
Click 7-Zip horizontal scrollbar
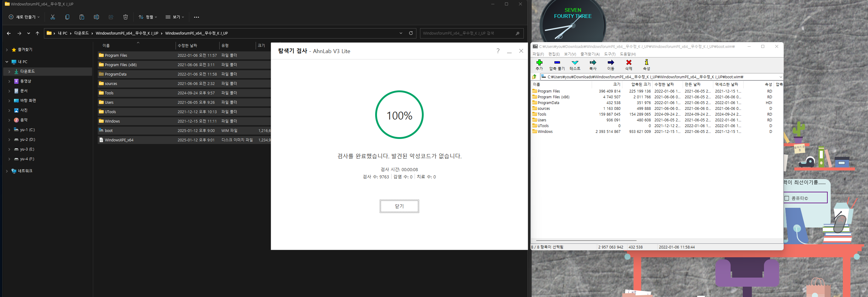pos(586,241)
